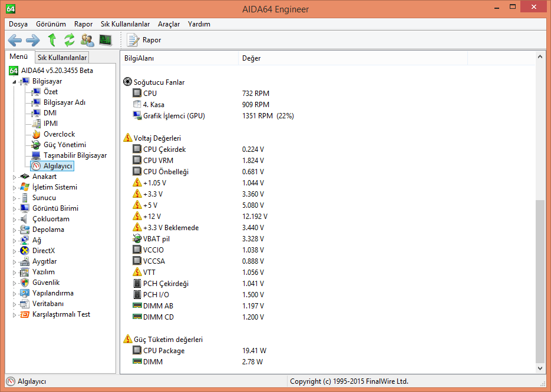The width and height of the screenshot is (551, 392).
Task: Click the Back arrow toolbar icon
Action: click(15, 41)
